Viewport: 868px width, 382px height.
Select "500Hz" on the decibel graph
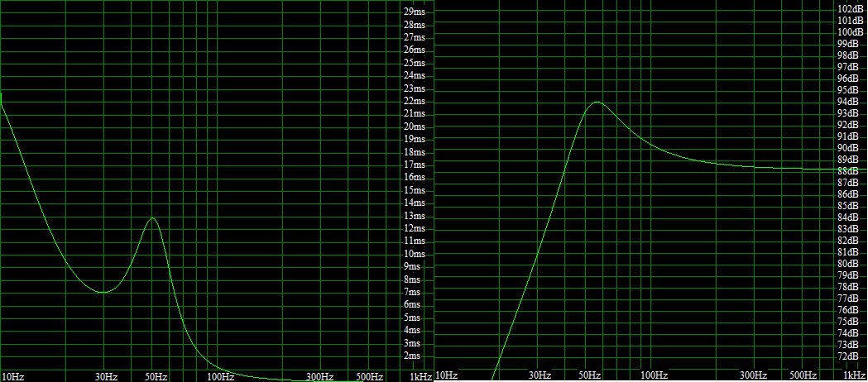coord(803,375)
